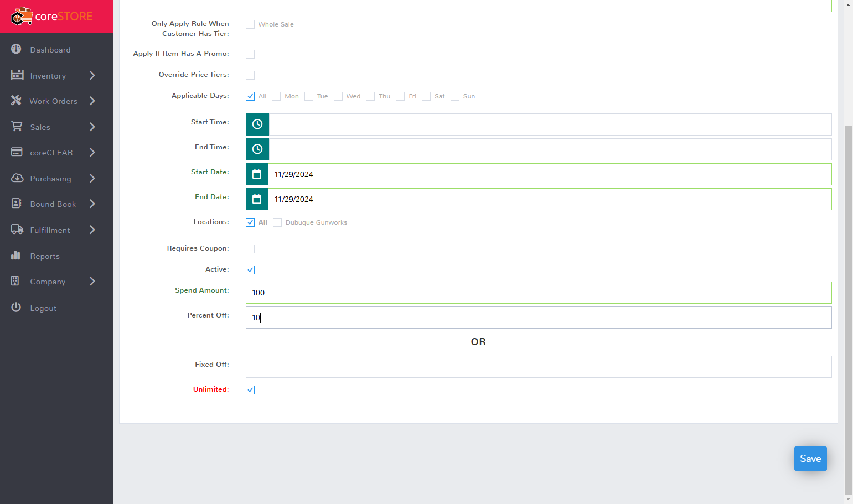
Task: Enable the Requires Coupon checkbox
Action: [250, 249]
